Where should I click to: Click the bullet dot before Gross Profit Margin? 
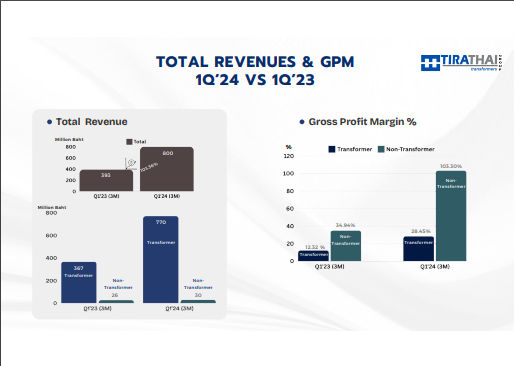(x=302, y=122)
